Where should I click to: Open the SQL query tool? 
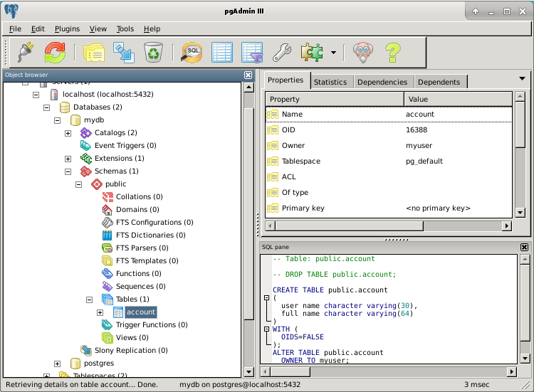192,53
